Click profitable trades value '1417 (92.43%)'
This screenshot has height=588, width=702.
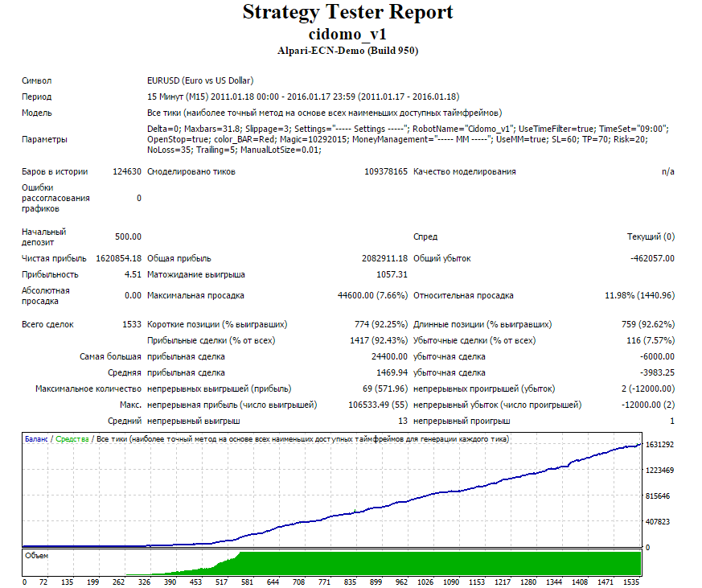tap(379, 340)
